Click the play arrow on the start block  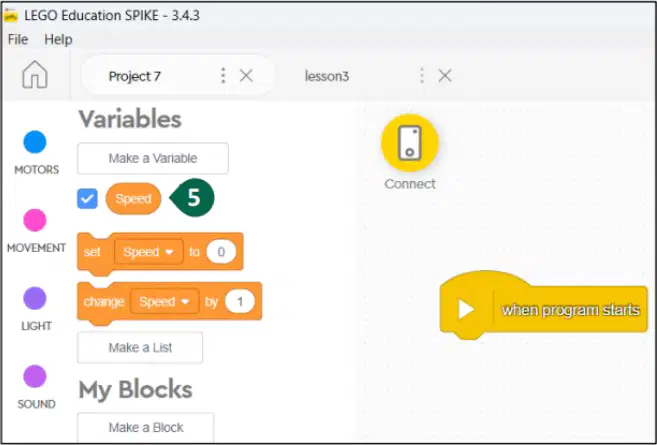(x=466, y=310)
